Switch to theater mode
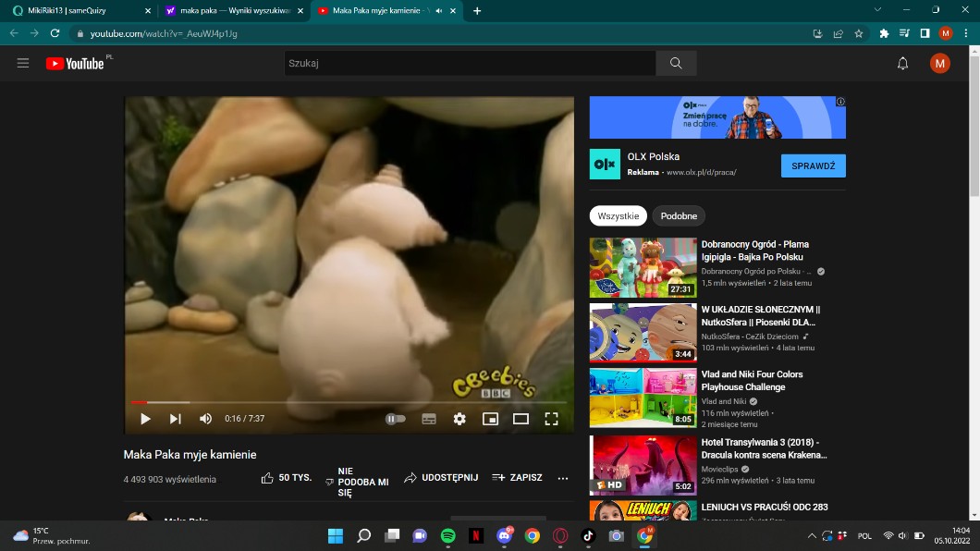This screenshot has height=551, width=980. click(x=521, y=419)
